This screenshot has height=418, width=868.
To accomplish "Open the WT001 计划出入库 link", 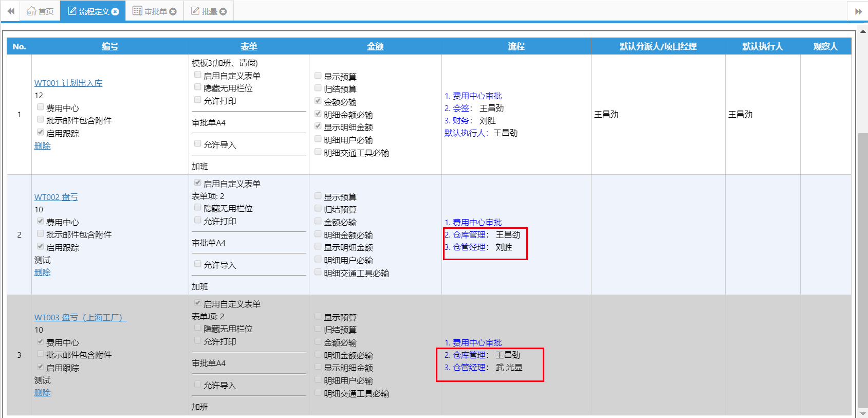I will [x=68, y=83].
